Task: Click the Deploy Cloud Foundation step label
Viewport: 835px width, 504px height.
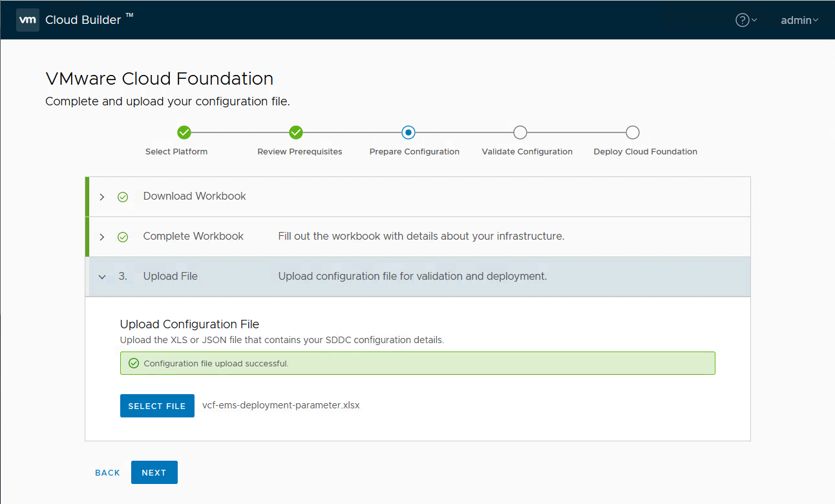Action: click(x=645, y=151)
